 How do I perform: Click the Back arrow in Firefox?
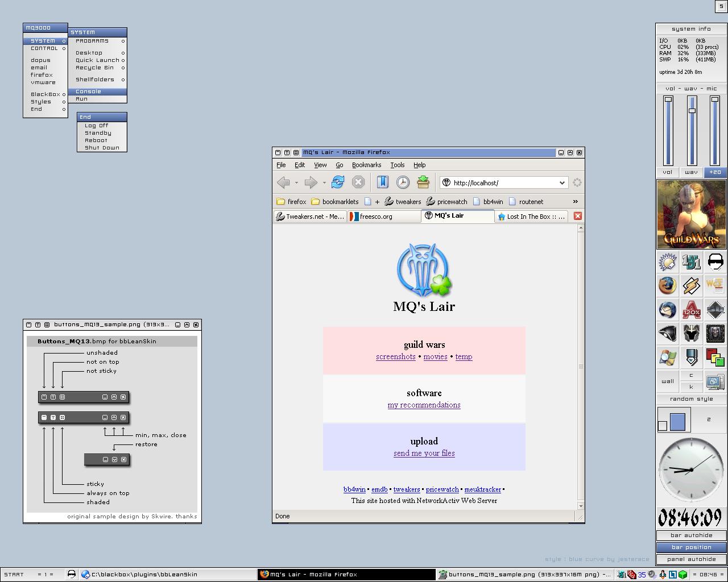coord(283,182)
